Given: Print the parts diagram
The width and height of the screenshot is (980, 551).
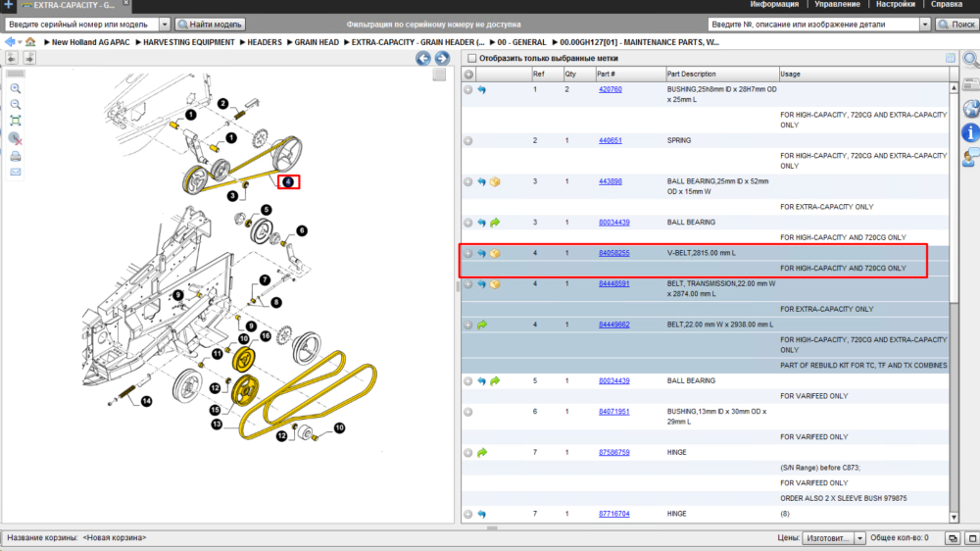Looking at the screenshot, I should [16, 156].
